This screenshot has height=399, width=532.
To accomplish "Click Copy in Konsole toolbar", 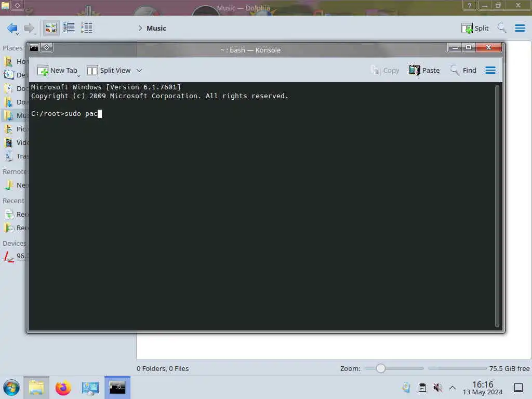I will (384, 71).
